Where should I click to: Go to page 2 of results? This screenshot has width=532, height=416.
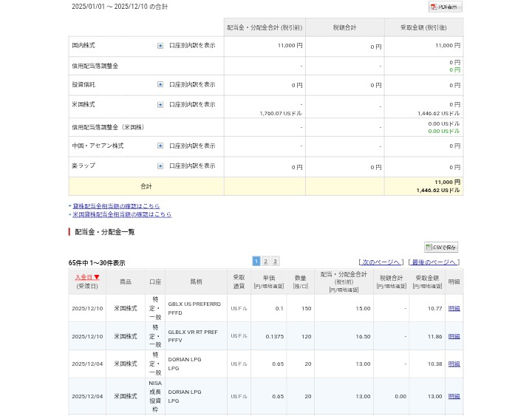266,262
